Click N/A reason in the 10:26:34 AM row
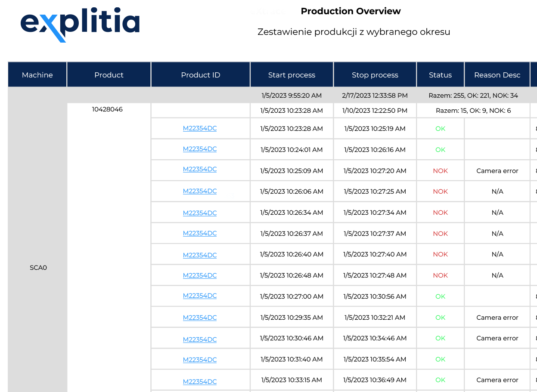Viewport: 537px width, 392px height. coord(497,213)
